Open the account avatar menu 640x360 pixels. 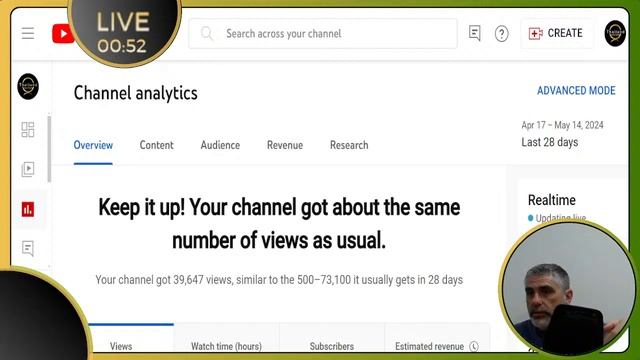[x=615, y=33]
